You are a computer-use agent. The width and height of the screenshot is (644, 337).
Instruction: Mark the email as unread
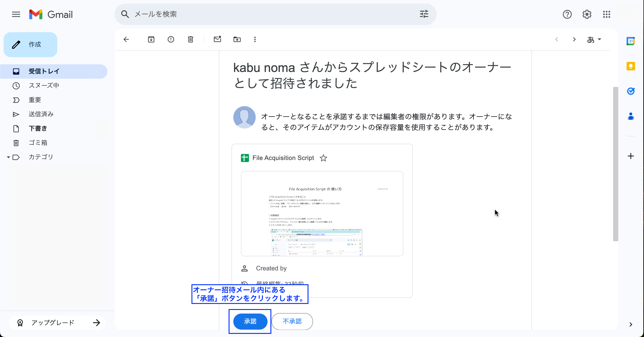pyautogui.click(x=217, y=39)
